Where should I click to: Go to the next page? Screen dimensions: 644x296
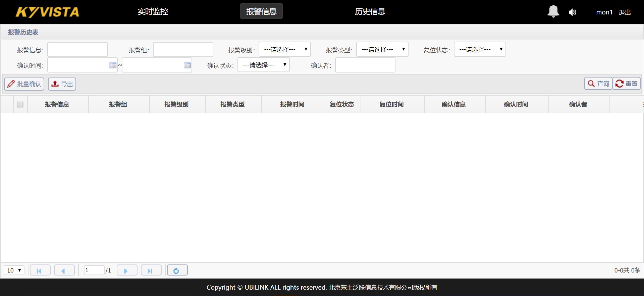127,270
